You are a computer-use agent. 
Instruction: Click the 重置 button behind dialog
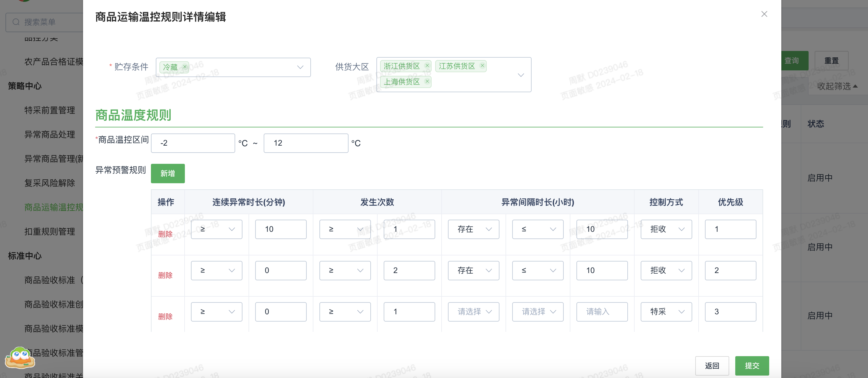(831, 61)
